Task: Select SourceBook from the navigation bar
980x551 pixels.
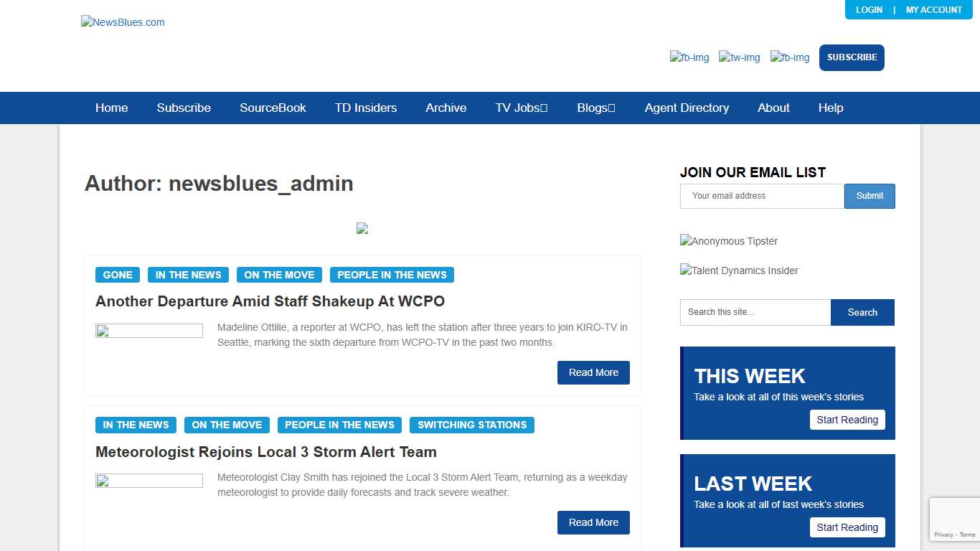Action: [273, 108]
